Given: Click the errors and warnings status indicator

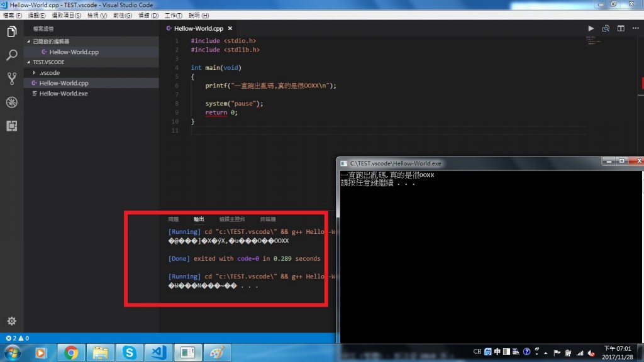Looking at the screenshot, I should (x=17, y=338).
